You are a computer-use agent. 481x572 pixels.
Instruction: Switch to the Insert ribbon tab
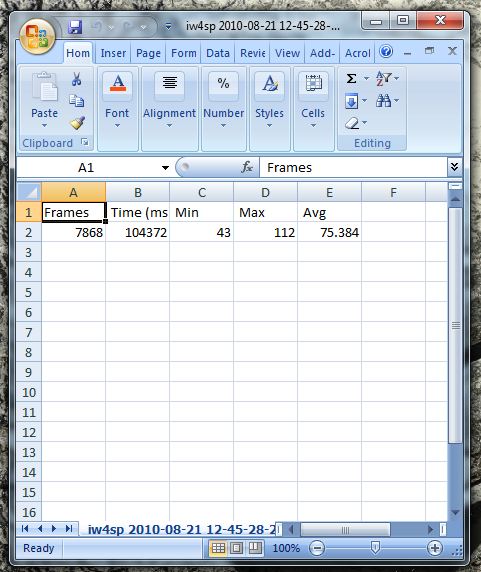pyautogui.click(x=113, y=53)
